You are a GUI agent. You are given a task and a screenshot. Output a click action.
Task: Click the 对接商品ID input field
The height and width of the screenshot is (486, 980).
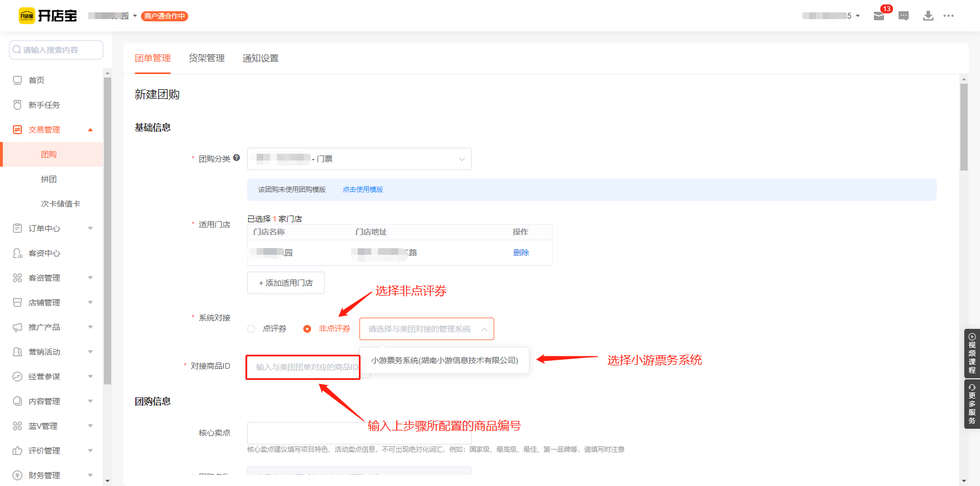(303, 367)
